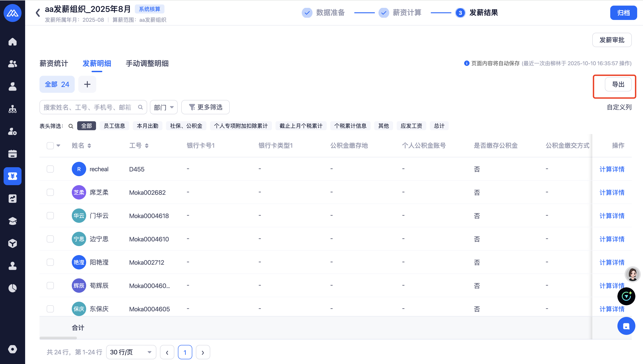
Task: Switch to the 薪资统计 tab
Action: (54, 63)
